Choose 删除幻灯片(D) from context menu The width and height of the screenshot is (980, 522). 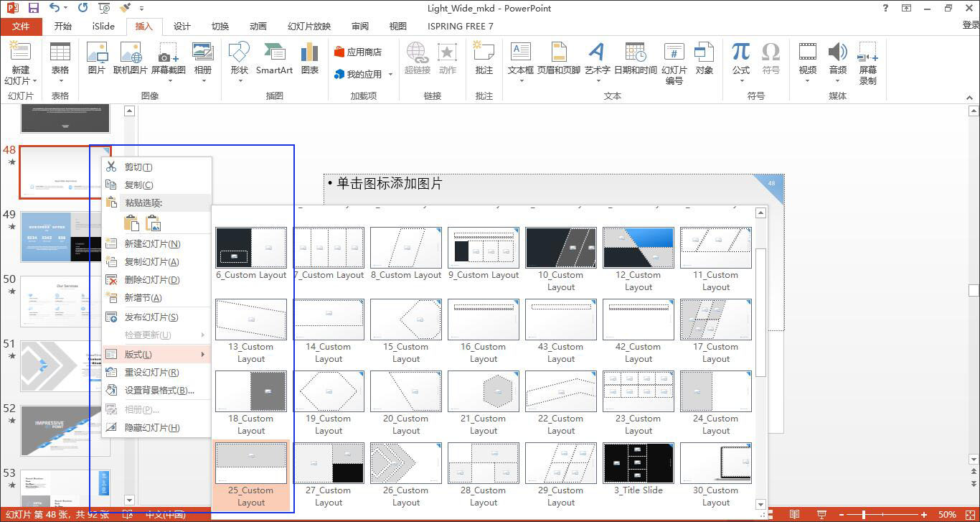pos(151,280)
